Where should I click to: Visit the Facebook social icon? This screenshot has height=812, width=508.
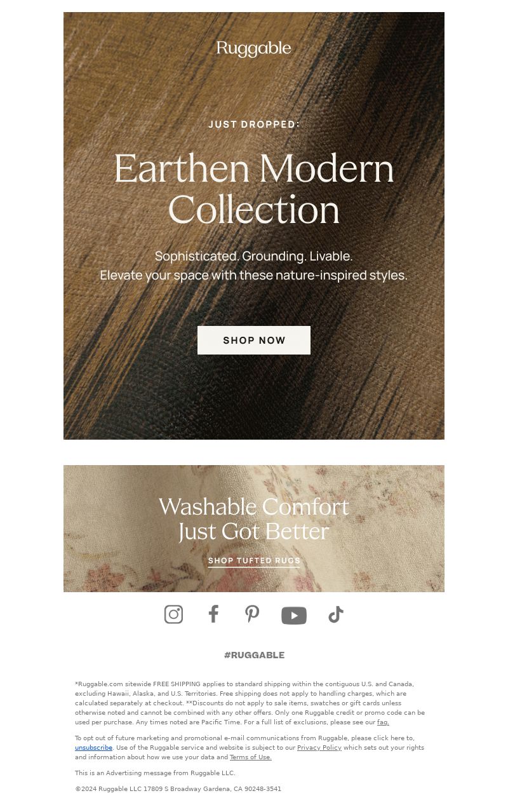tap(213, 614)
